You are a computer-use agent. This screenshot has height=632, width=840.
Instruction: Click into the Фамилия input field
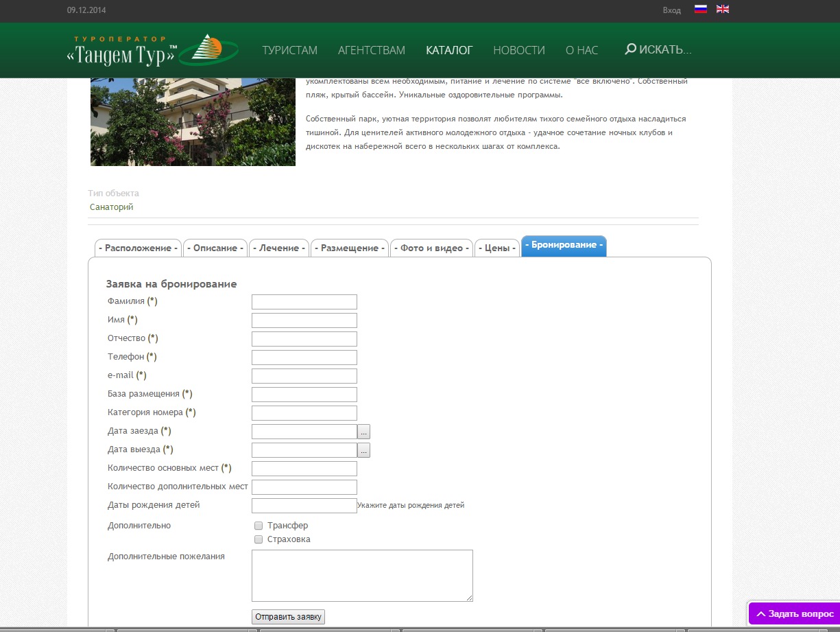(304, 302)
